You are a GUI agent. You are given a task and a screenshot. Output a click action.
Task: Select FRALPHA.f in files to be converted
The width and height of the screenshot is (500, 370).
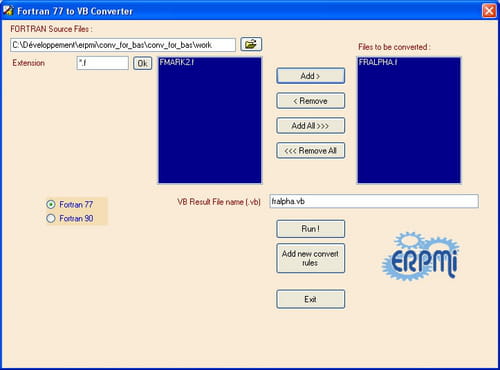(x=378, y=62)
